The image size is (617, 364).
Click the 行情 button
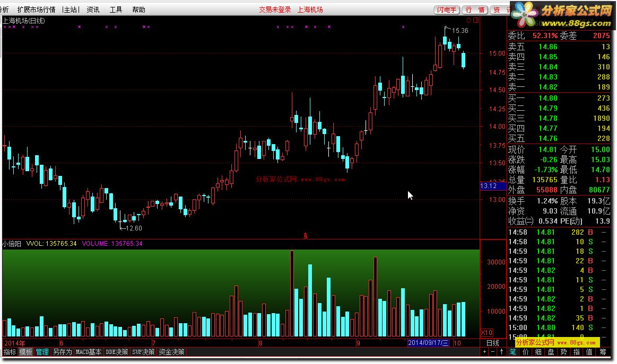[475, 10]
